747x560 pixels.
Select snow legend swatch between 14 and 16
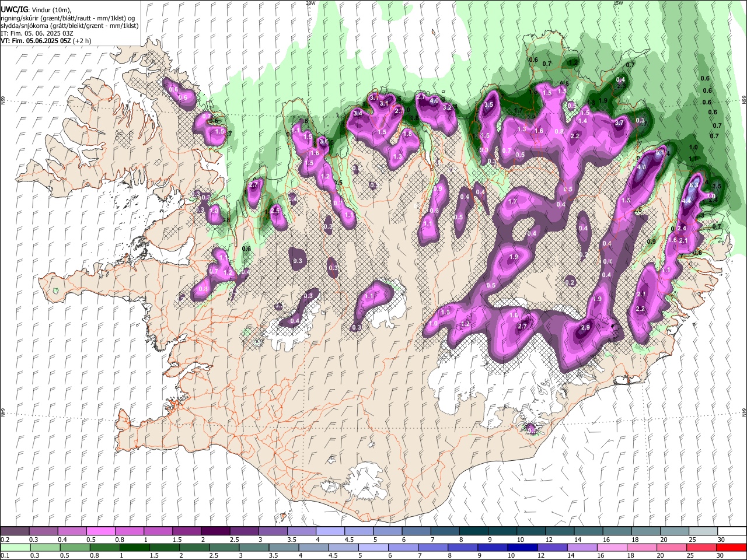(x=588, y=531)
